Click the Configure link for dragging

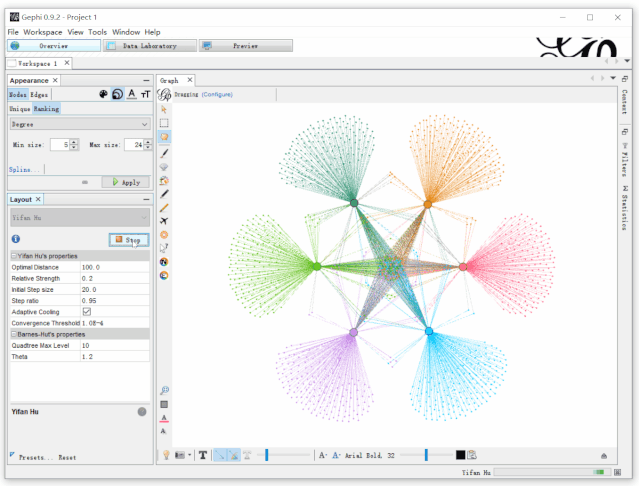[x=217, y=94]
